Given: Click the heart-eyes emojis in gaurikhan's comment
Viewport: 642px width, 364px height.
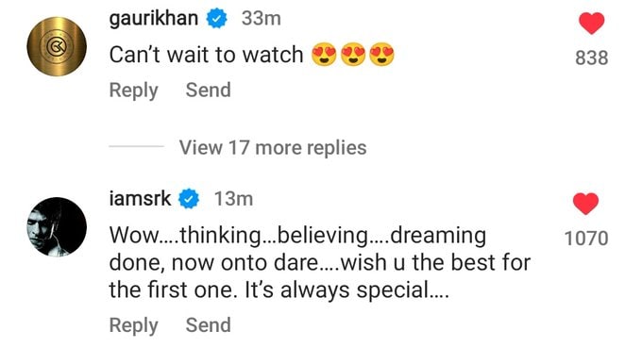Looking at the screenshot, I should 353,55.
